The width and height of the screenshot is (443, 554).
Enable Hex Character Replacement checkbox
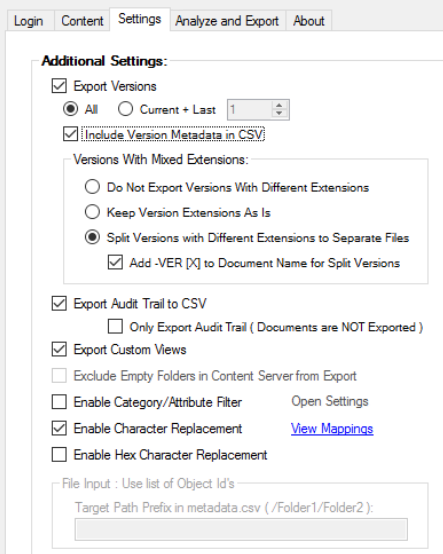coord(59,454)
